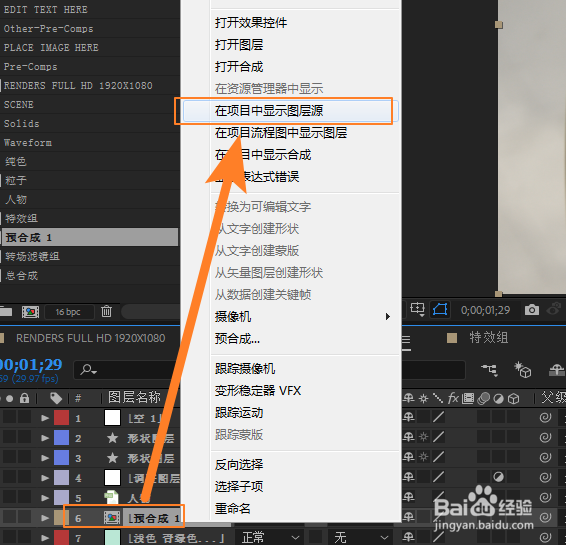Viewport: 566px width, 545px height.
Task: Toggle lock switch for layer 3
Action: pos(24,457)
